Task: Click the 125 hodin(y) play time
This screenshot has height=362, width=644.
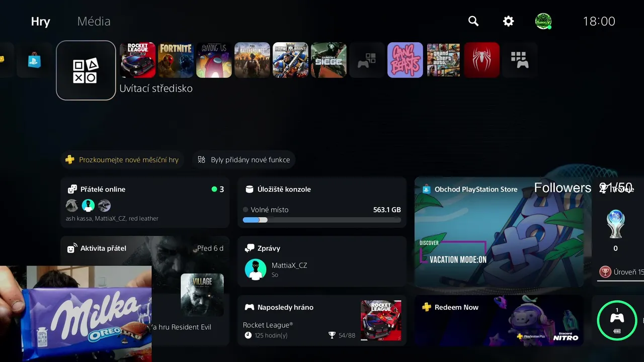Action: pos(266,335)
